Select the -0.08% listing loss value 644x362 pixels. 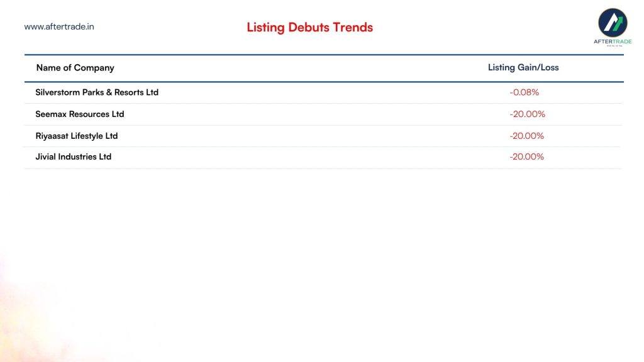525,92
